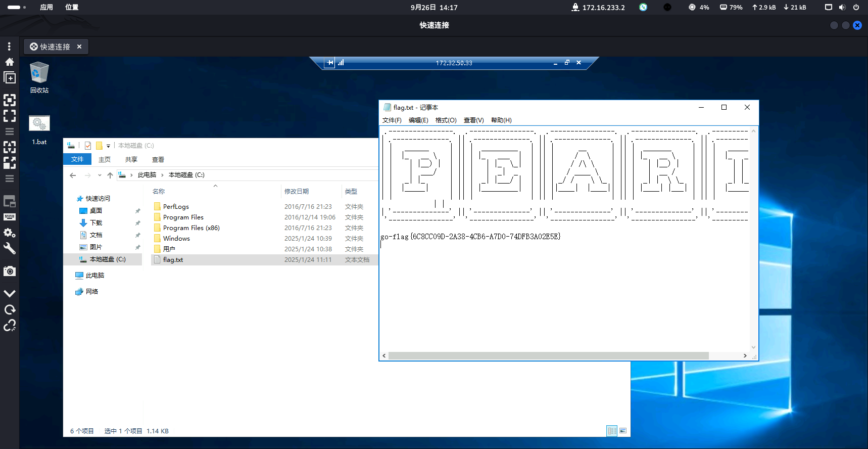Click the refresh/reconnect icon
The height and width of the screenshot is (449, 868).
tap(10, 309)
